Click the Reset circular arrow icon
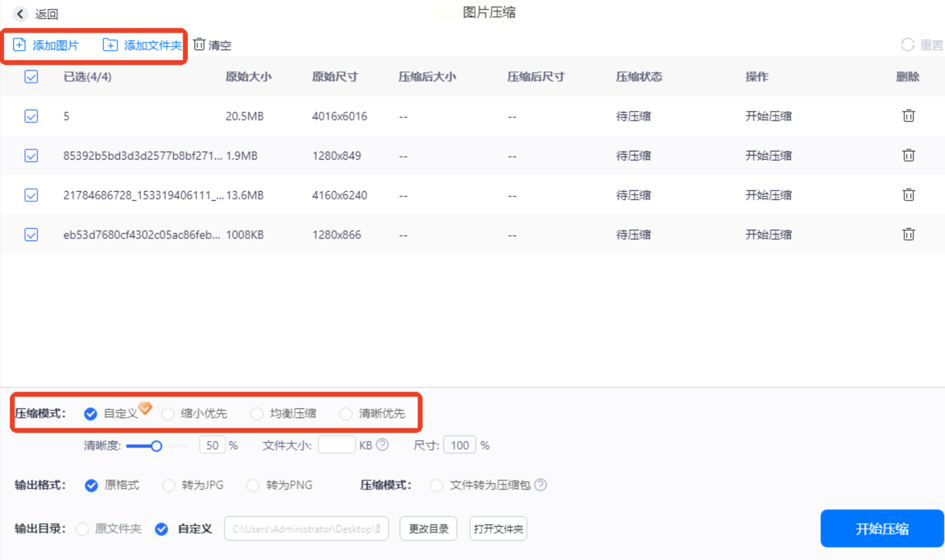The height and width of the screenshot is (560, 945). click(907, 45)
